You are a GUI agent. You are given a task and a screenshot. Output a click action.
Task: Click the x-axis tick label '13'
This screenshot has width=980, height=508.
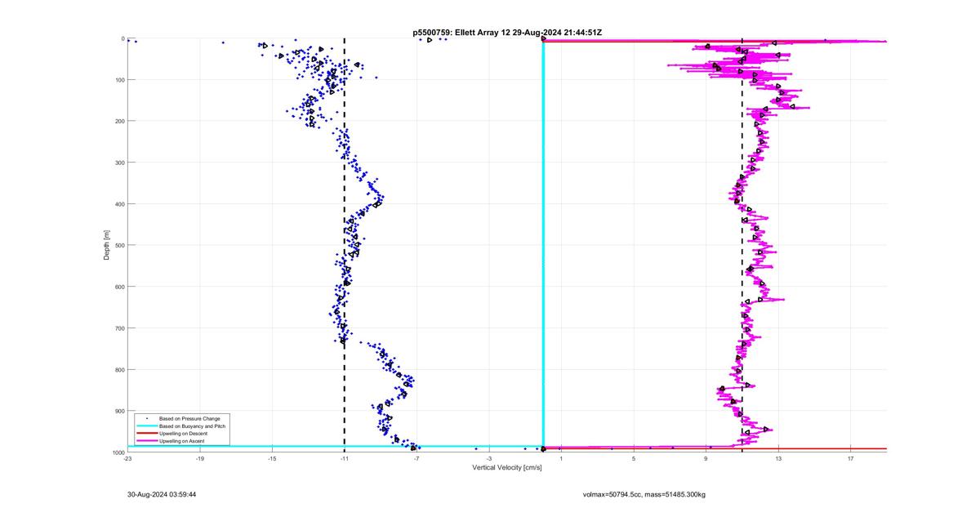[778, 458]
